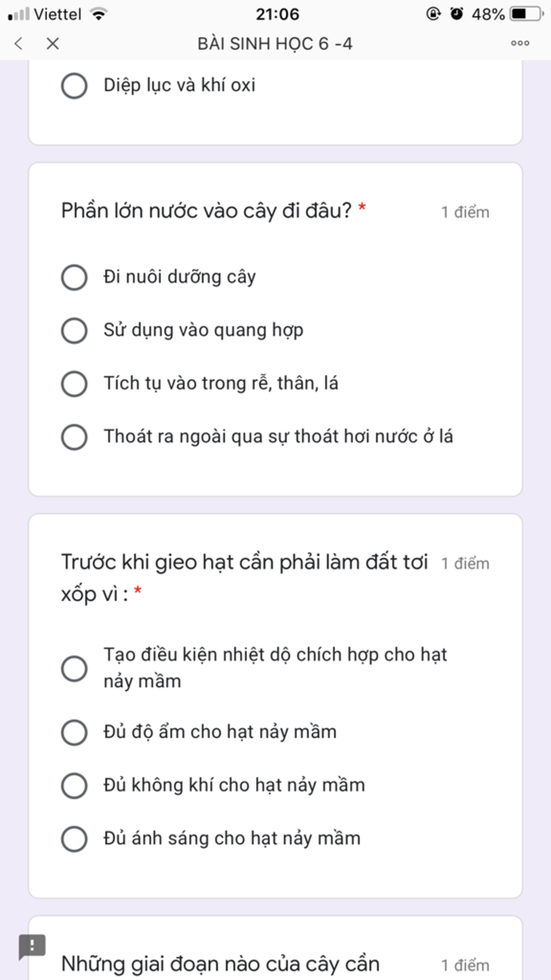Tap the Wi-Fi icon in status bar
This screenshot has width=551, height=980.
coord(98,14)
